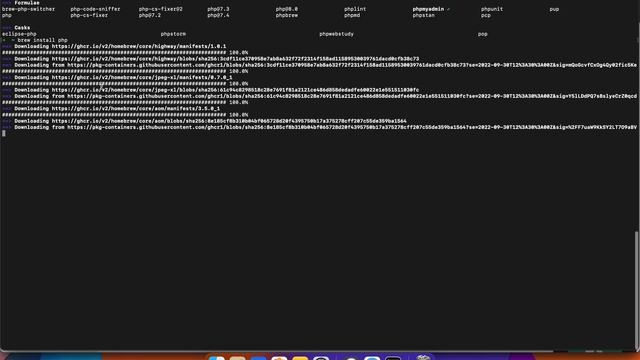Screen dimensions: 640x360
Task: Click the phpunit formula name
Action: [x=492, y=9]
